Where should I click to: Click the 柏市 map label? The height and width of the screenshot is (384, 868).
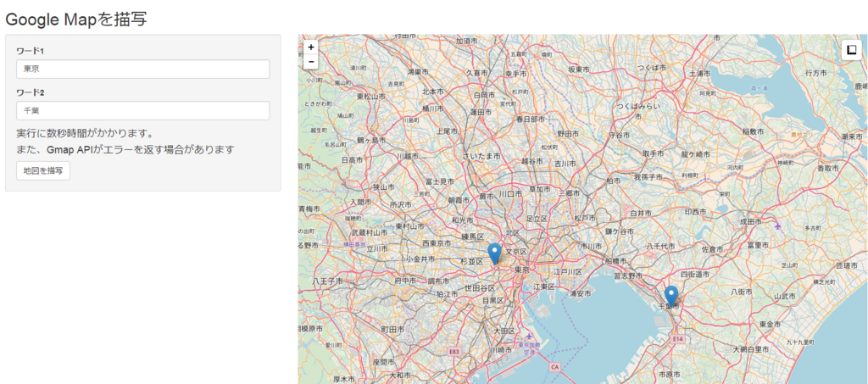614,181
